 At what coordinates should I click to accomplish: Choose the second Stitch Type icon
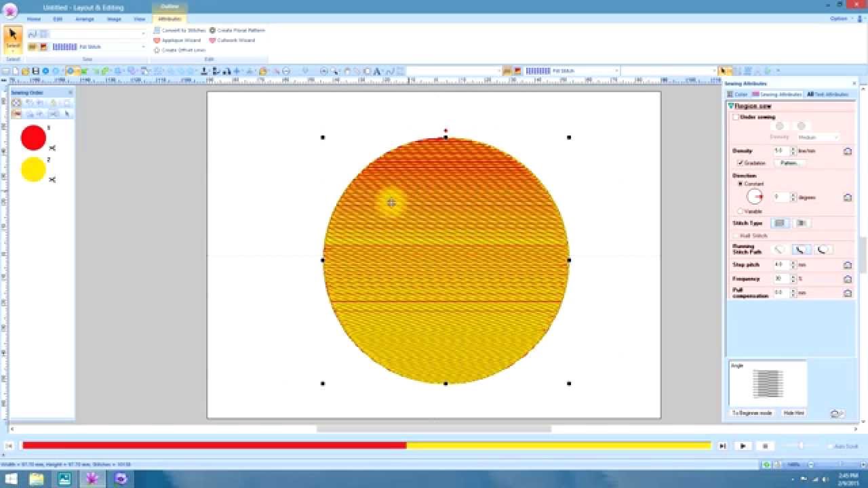click(802, 223)
